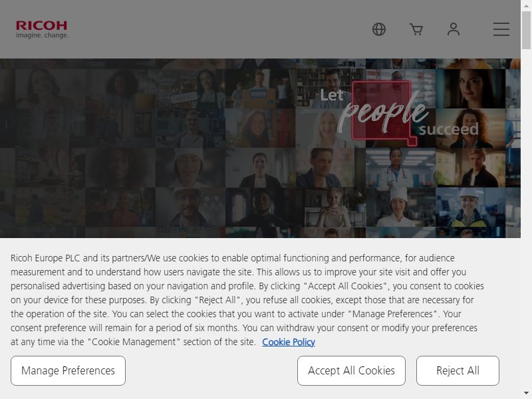
Task: Open the hamburger navigation menu
Action: [501, 29]
